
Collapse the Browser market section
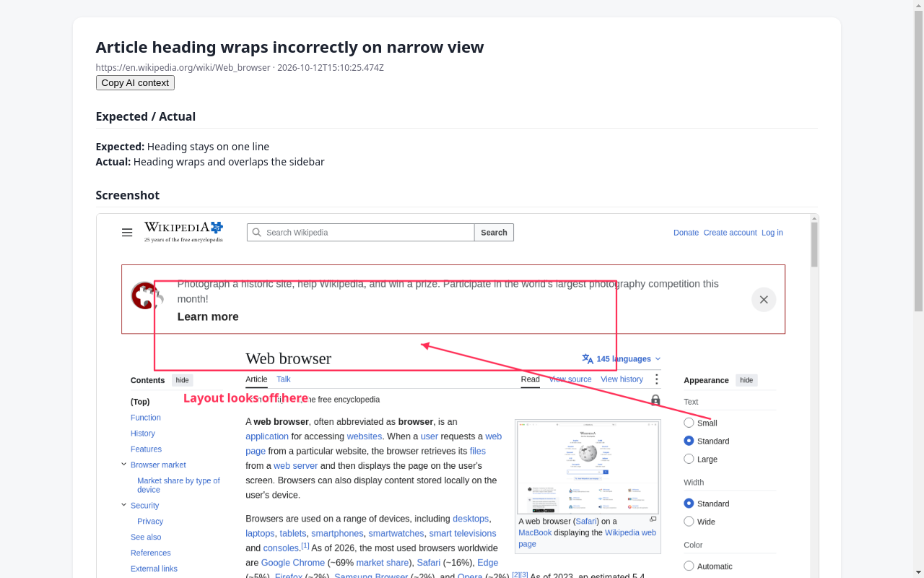pos(123,465)
